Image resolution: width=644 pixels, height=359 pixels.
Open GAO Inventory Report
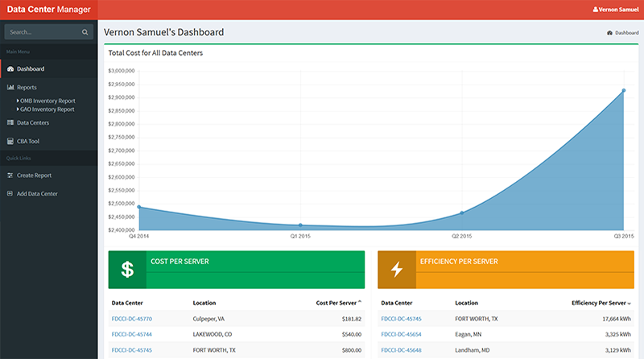[x=47, y=109]
